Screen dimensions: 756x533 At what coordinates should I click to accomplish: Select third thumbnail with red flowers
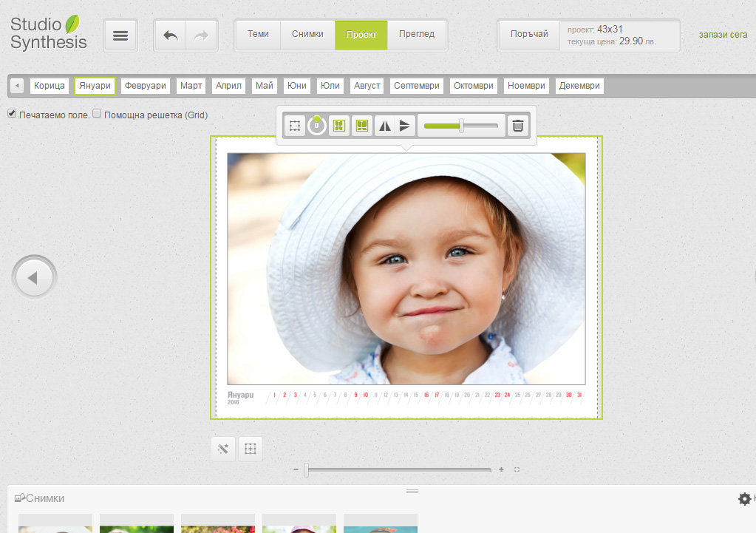coord(218,524)
